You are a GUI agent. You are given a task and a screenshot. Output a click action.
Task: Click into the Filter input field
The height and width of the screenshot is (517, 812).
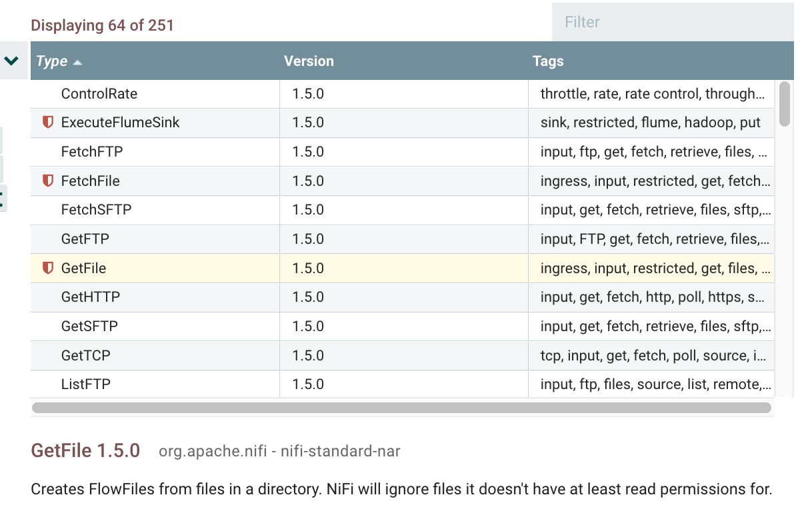pyautogui.click(x=672, y=22)
